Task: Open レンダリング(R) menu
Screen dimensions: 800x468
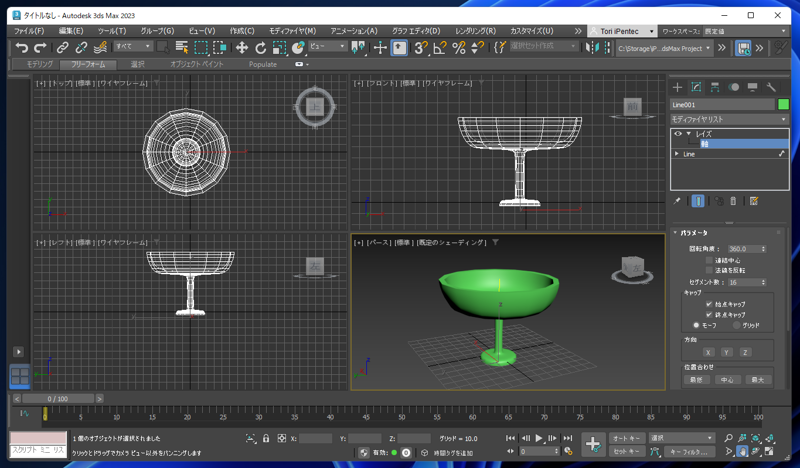Action: click(x=475, y=31)
